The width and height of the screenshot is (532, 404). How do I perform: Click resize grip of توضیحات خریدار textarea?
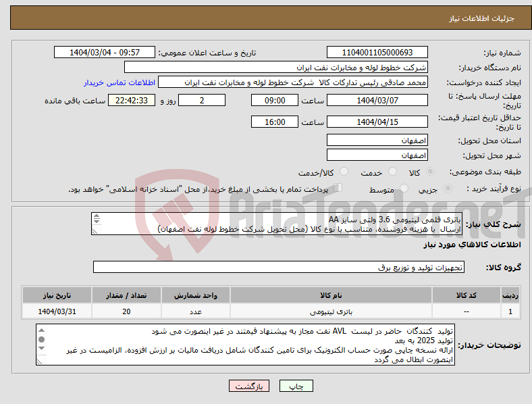(39, 362)
